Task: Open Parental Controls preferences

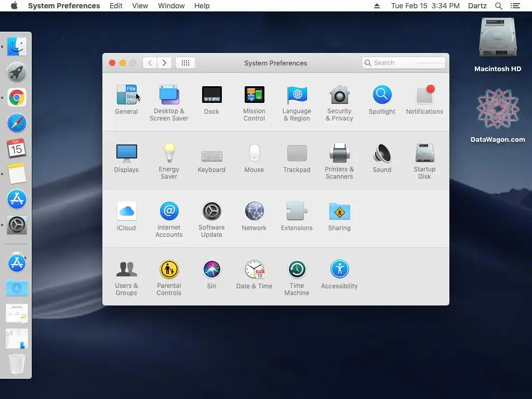Action: 169,277
